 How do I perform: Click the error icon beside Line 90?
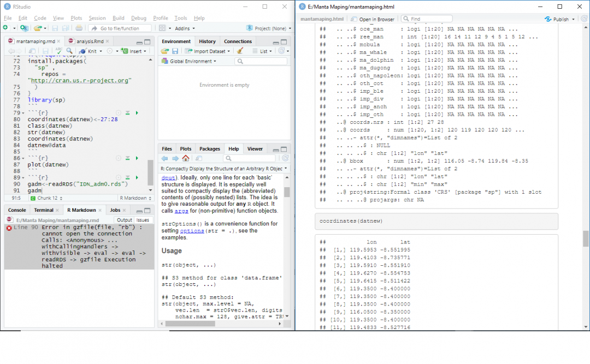9,228
